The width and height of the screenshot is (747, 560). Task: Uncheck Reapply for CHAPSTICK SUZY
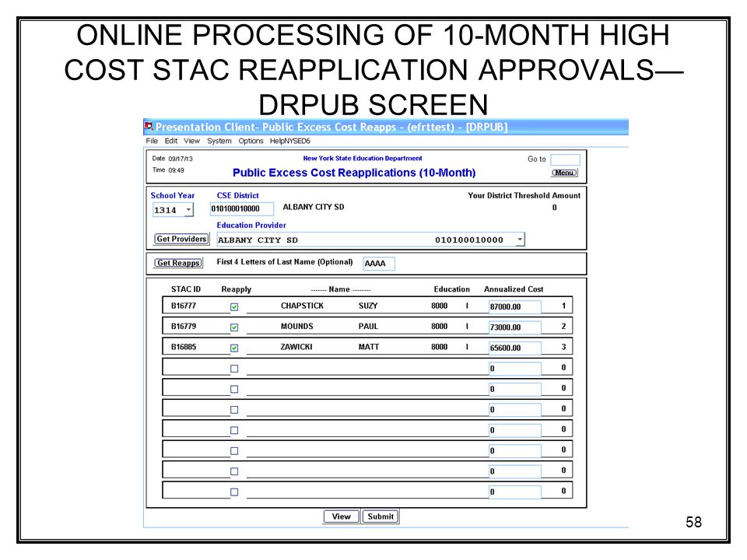click(234, 306)
